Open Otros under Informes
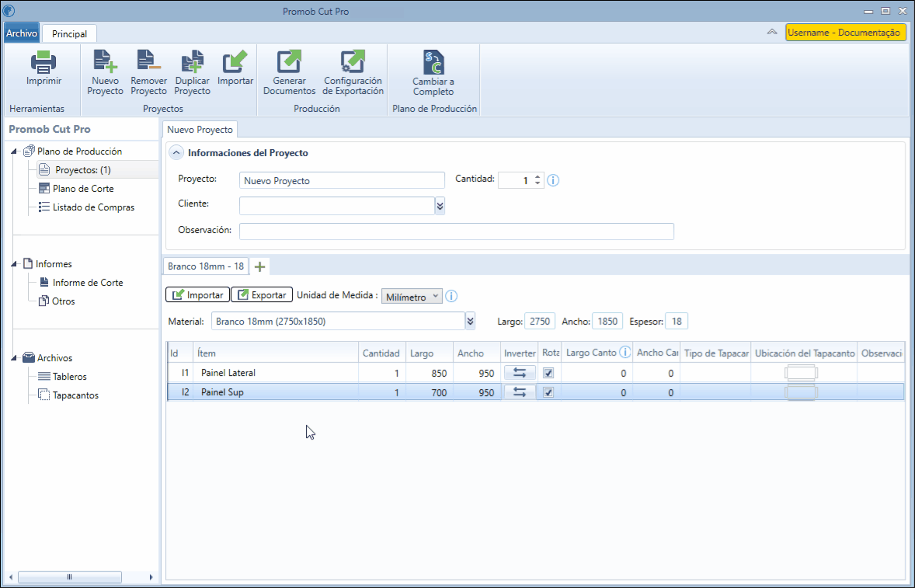The image size is (915, 588). point(64,301)
